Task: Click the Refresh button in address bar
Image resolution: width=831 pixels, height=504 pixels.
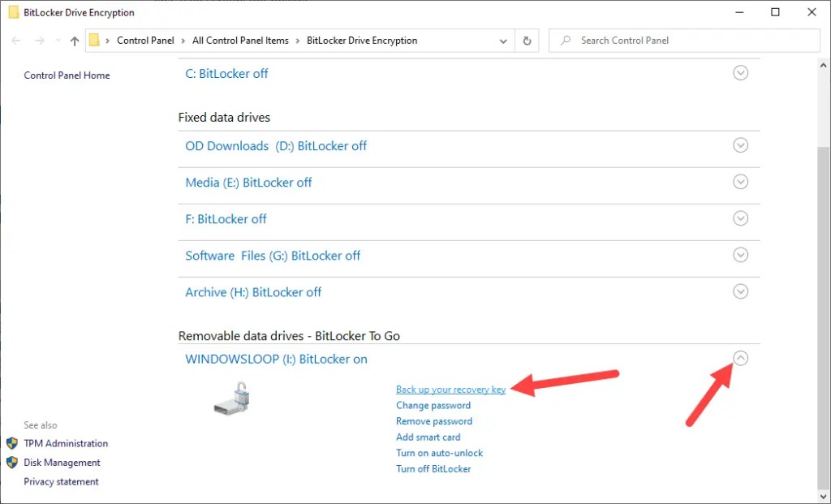Action: tap(527, 41)
